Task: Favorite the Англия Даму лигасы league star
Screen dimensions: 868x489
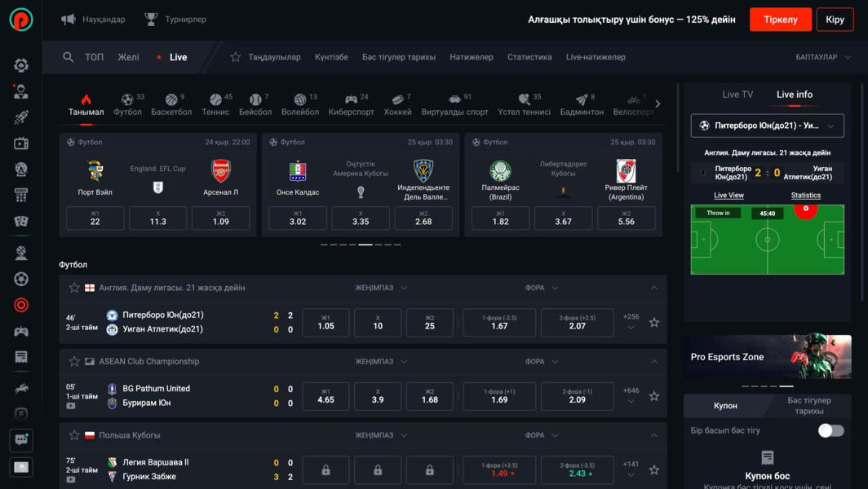Action: tap(74, 288)
